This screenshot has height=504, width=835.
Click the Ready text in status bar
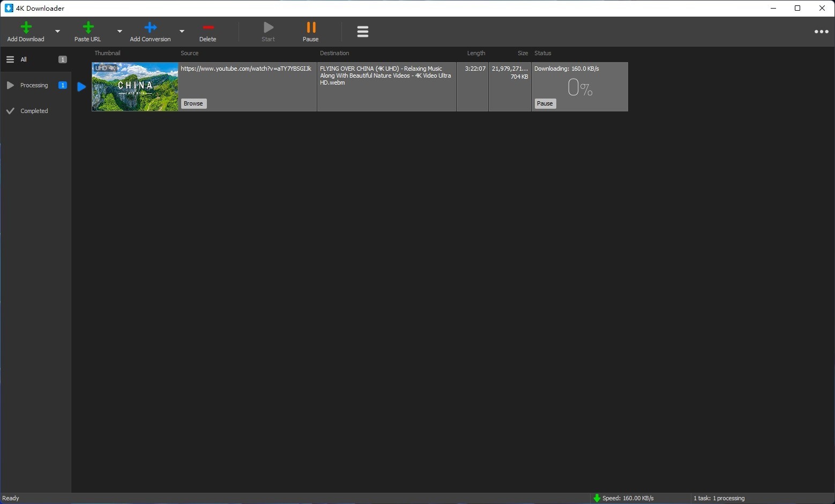pos(11,498)
